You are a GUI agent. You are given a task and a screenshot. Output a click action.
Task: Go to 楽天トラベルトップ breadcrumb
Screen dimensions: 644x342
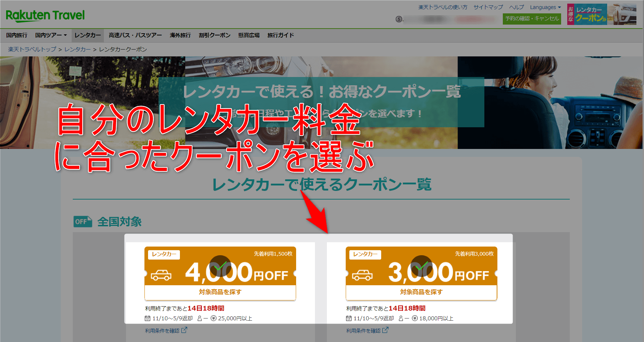[32, 49]
